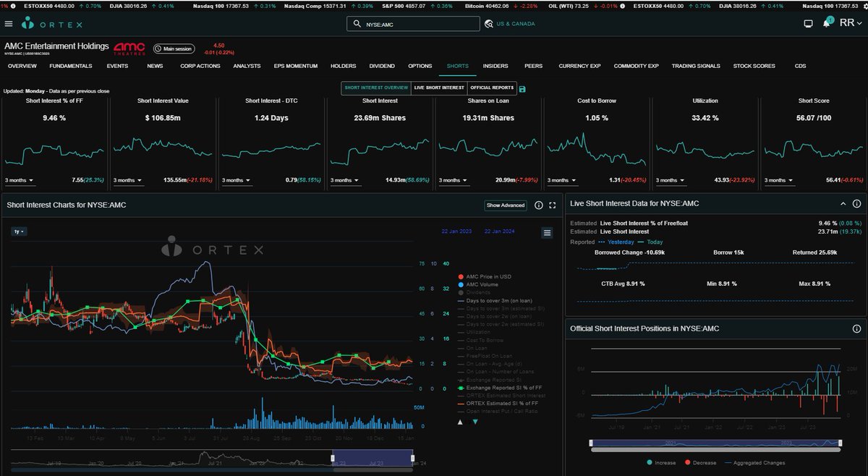Click Show Advanced button
This screenshot has width=868, height=476.
[506, 205]
